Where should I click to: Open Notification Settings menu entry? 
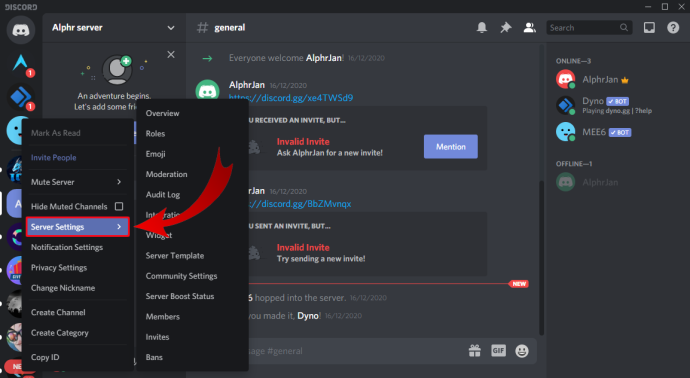[x=78, y=247]
